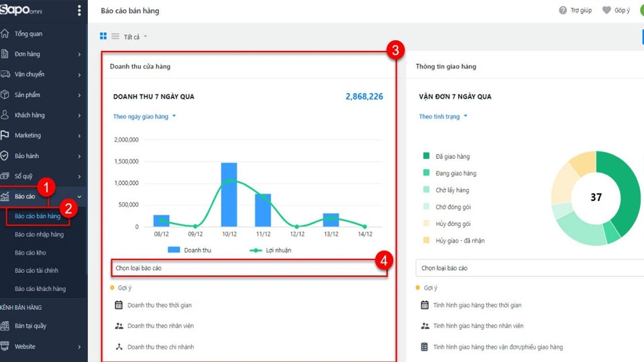Click the Vận chuyển truck icon
Viewport: 644px width, 362px height.
[x=5, y=74]
